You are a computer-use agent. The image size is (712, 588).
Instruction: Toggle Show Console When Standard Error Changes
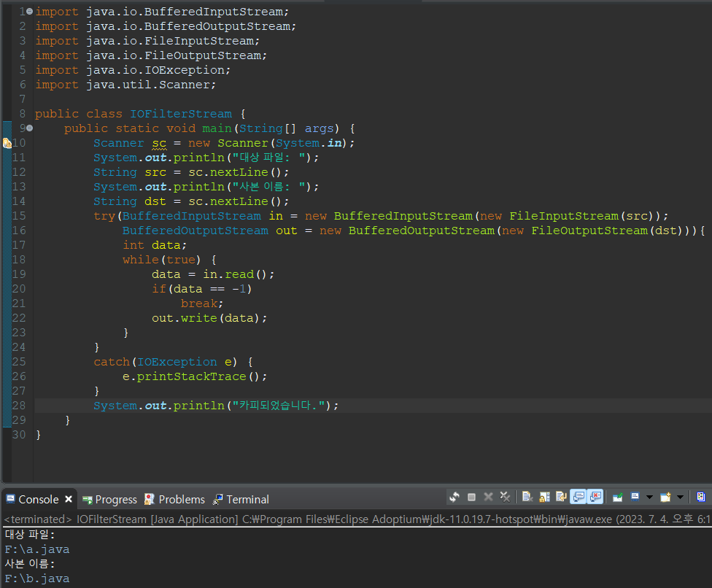(595, 498)
